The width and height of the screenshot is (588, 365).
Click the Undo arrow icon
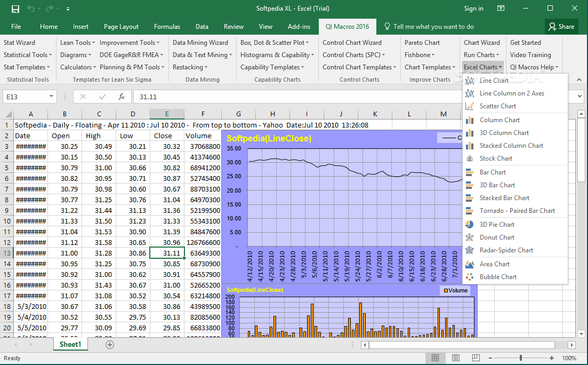pos(31,9)
